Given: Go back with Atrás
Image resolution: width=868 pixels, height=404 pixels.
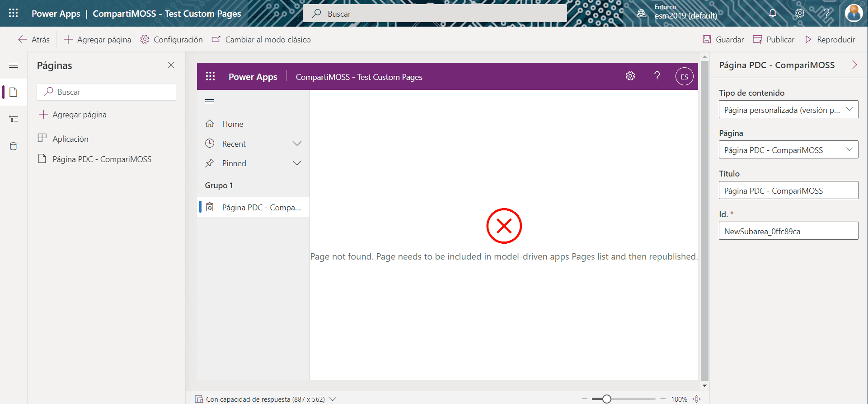Looking at the screenshot, I should point(34,40).
